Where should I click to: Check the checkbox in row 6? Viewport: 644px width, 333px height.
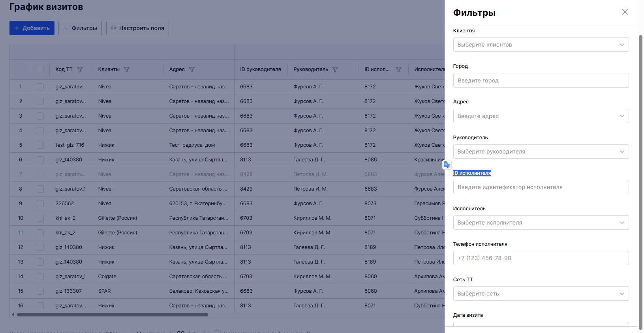click(40, 160)
